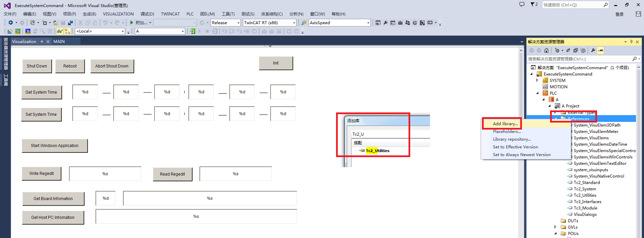Select Tc3_Module reference item
The width and height of the screenshot is (644, 238).
point(586,208)
